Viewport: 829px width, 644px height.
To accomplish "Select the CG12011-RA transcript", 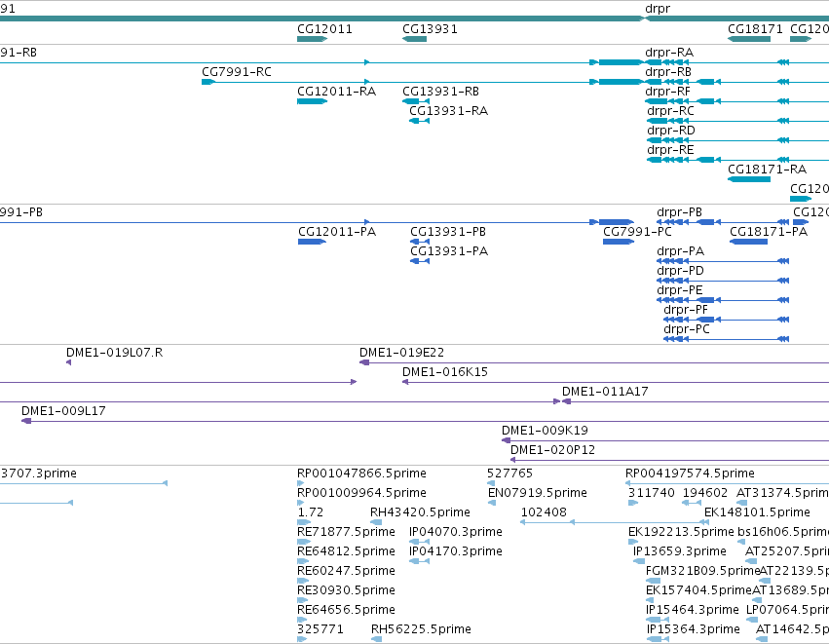I will pyautogui.click(x=312, y=101).
